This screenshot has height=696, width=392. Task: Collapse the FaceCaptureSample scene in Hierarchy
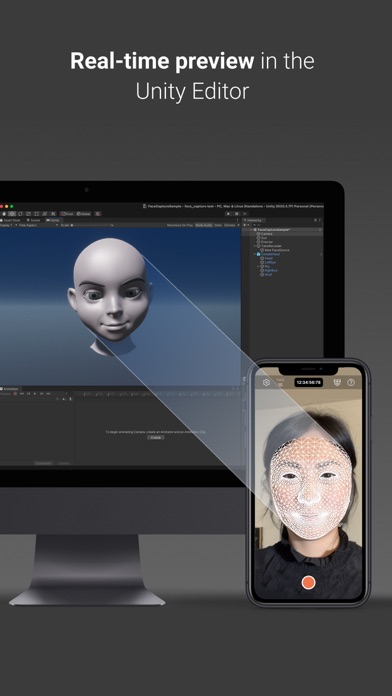[x=251, y=229]
